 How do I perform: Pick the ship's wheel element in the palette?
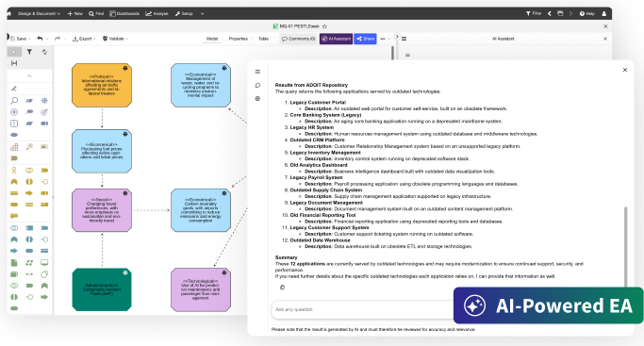(44, 100)
